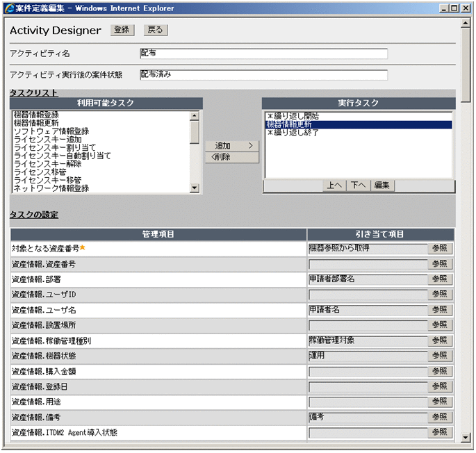Click the 引き当て項目 column header
476x453 pixels.
coord(380,234)
